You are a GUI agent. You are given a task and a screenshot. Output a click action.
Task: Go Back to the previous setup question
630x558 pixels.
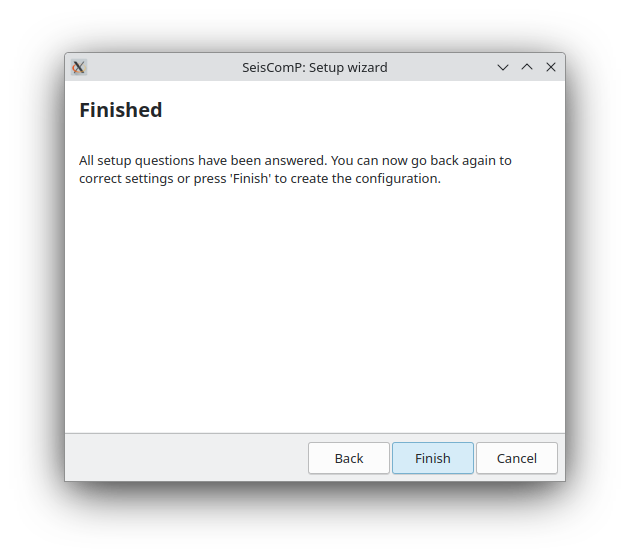point(349,458)
